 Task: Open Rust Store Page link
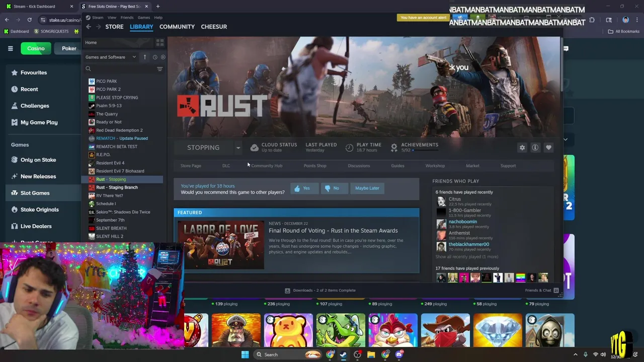point(191,165)
